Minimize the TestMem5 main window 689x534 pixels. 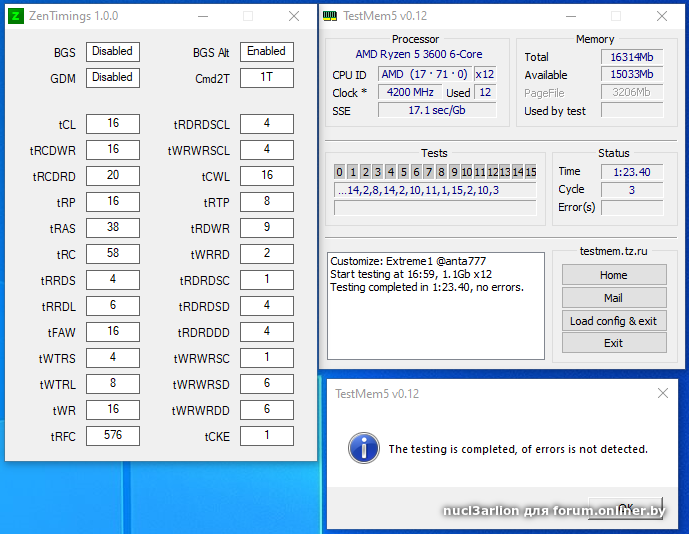571,16
